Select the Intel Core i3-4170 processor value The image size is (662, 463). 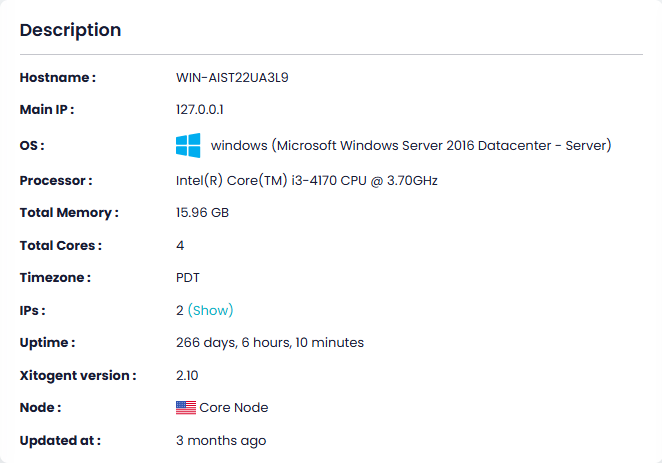(307, 181)
